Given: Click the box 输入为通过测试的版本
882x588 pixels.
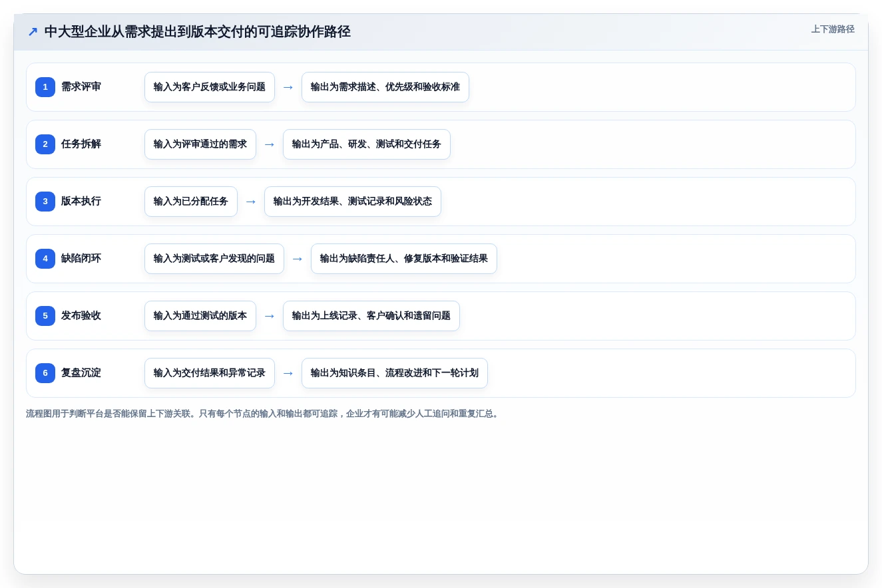Looking at the screenshot, I should (x=200, y=316).
